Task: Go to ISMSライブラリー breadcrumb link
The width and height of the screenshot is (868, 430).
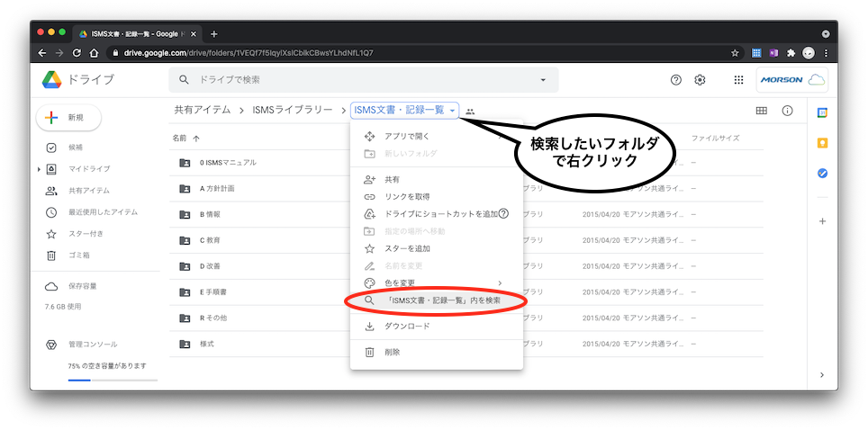Action: [293, 110]
